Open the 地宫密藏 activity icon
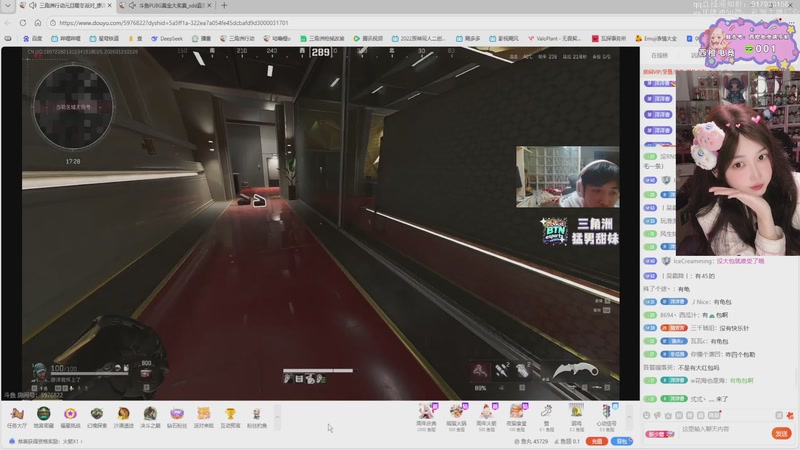The image size is (800, 450). pyautogui.click(x=43, y=417)
